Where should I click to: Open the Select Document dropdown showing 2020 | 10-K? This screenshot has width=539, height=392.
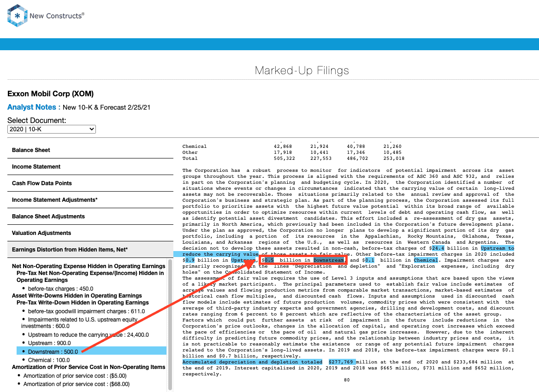point(52,129)
